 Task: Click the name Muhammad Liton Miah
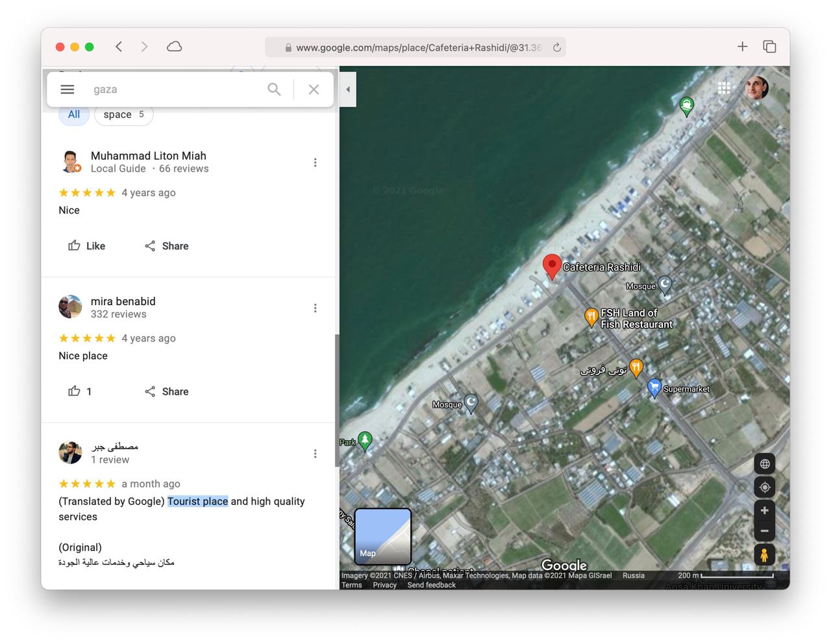[149, 156]
